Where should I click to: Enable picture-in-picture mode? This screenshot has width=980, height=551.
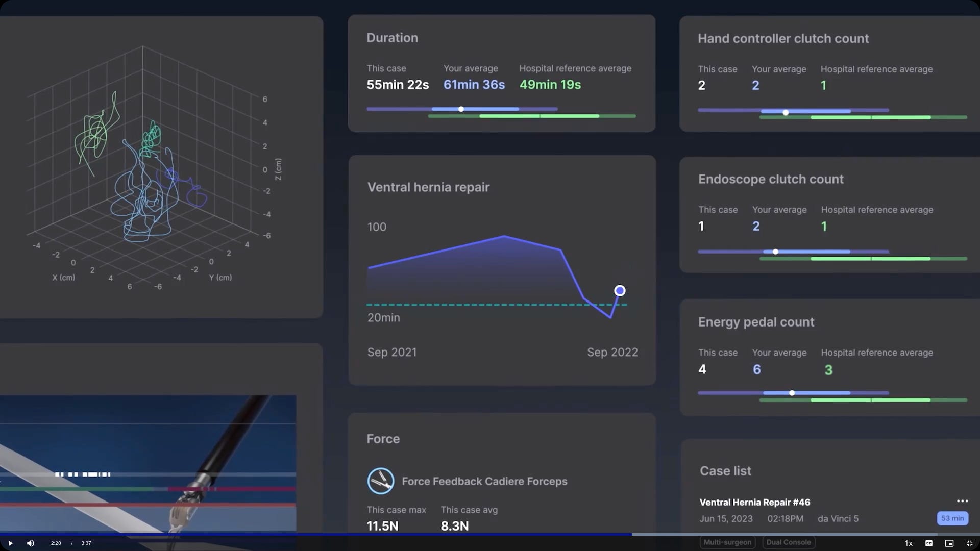pos(949,543)
